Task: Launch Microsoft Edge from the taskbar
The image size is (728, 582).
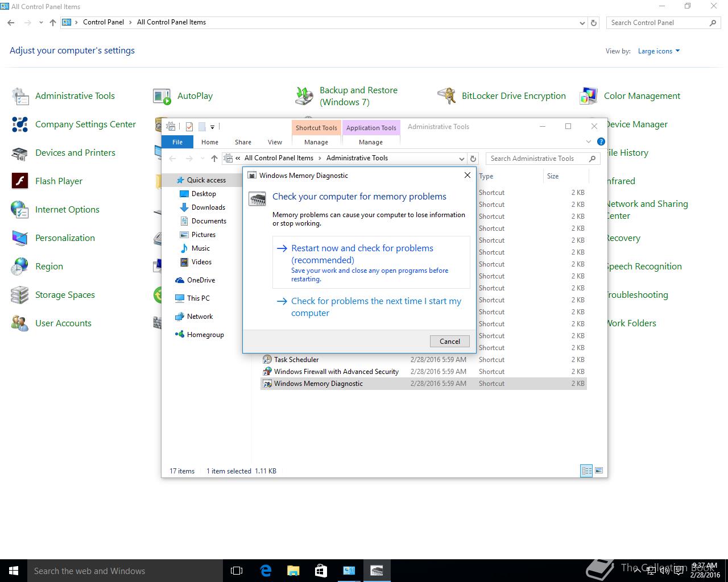Action: coord(266,571)
